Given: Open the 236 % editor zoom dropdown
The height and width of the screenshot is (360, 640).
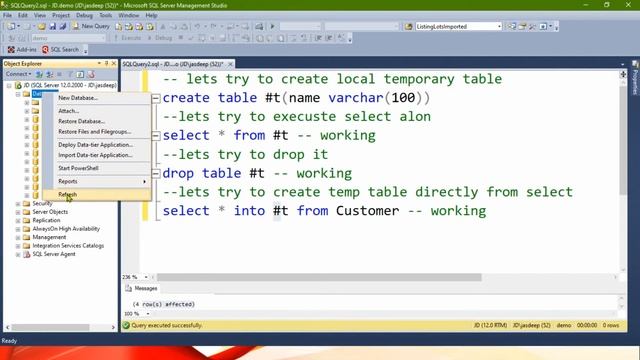Looking at the screenshot, I should (146, 277).
